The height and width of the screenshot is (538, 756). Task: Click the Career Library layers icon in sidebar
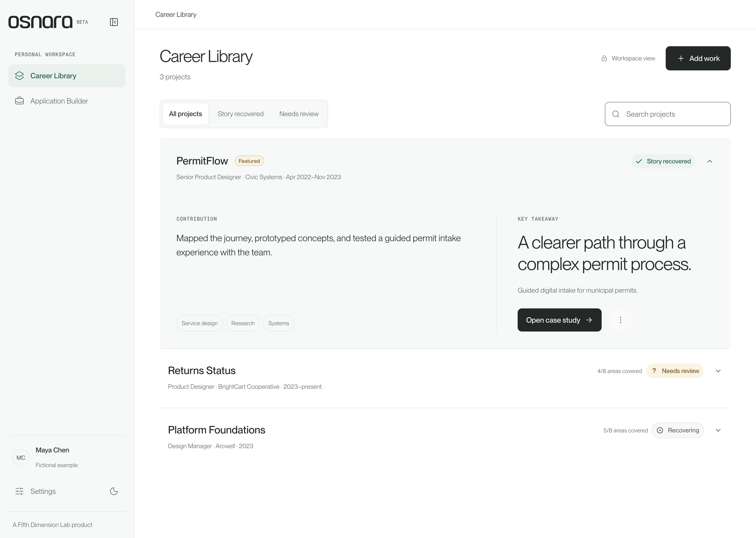19,76
